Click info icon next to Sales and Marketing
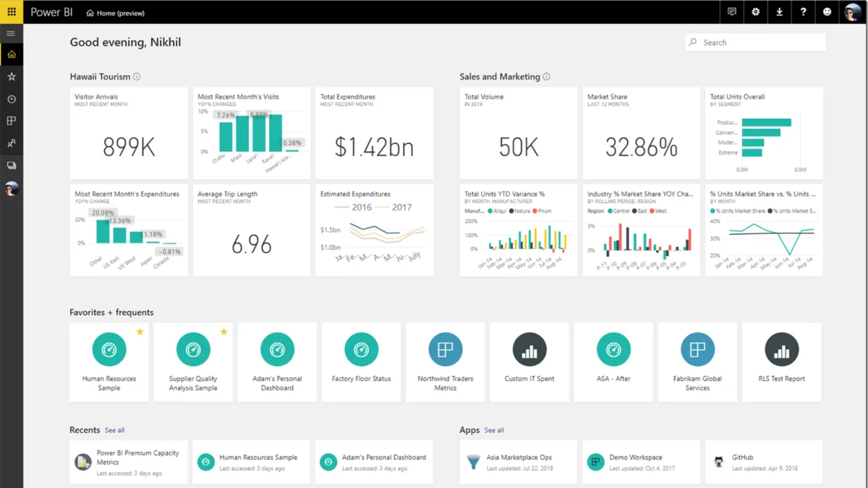Viewport: 868px width, 488px height. (546, 77)
